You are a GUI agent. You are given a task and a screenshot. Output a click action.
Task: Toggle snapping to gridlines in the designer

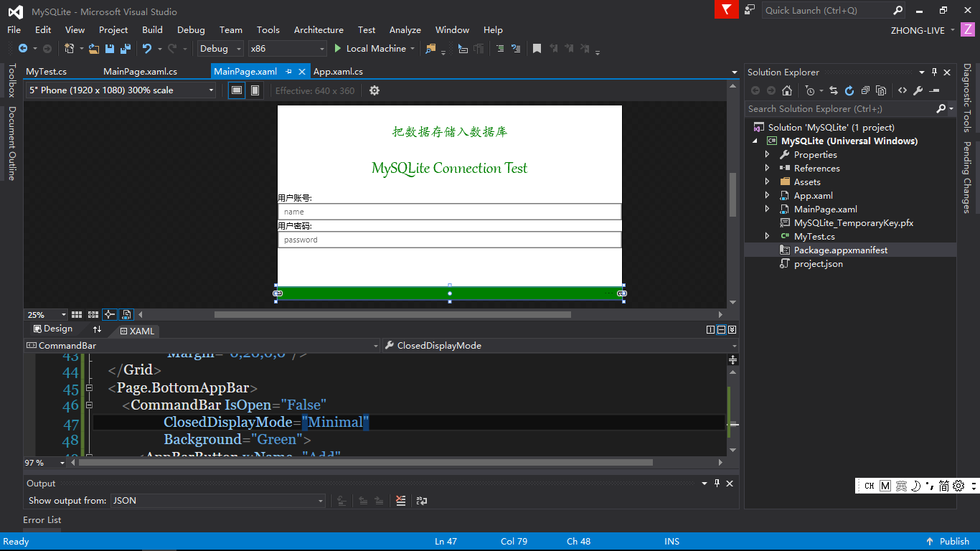tap(93, 314)
